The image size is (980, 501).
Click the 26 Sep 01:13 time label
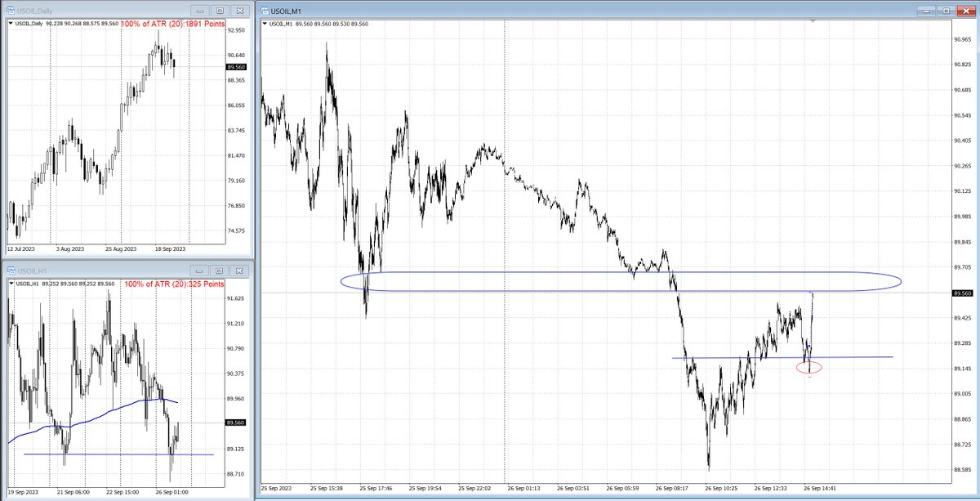[x=523, y=488]
